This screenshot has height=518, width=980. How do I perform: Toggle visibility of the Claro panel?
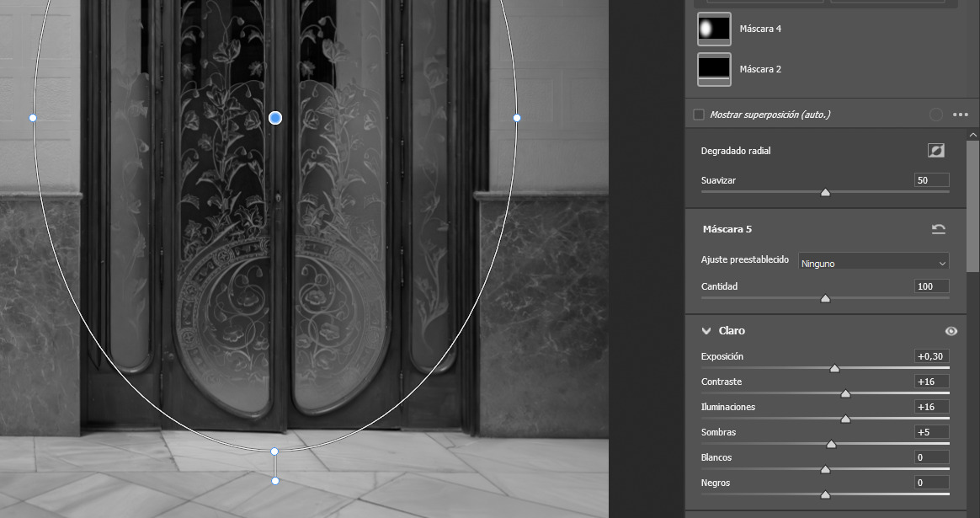point(951,331)
